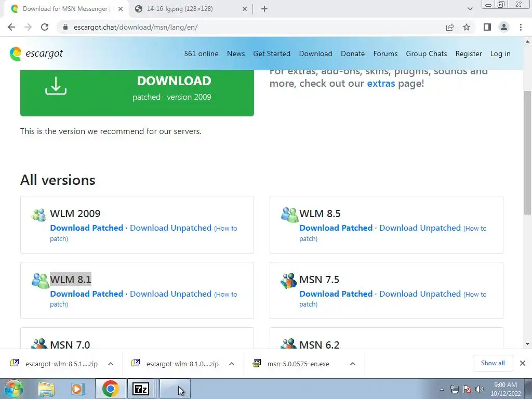This screenshot has height=399, width=532.
Task: Click the WLM 8.1 messenger icon
Action: pos(41,280)
